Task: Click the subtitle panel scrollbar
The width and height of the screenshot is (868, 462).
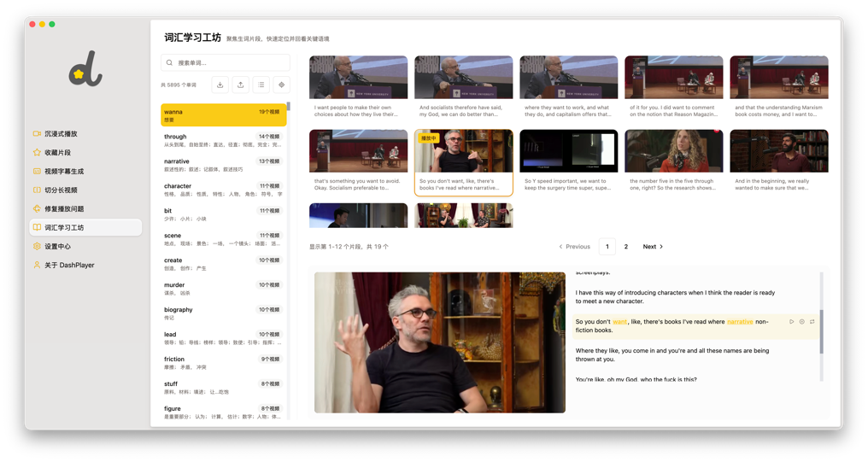Action: (822, 331)
